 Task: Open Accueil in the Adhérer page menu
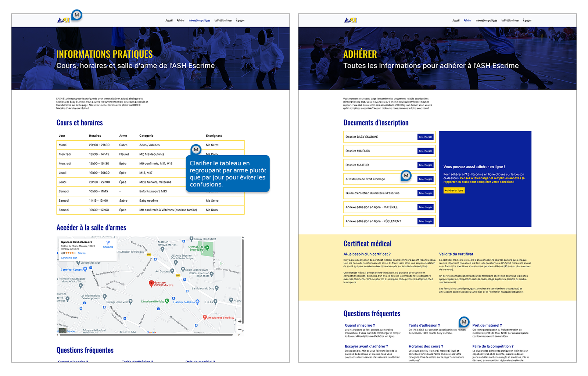456,21
